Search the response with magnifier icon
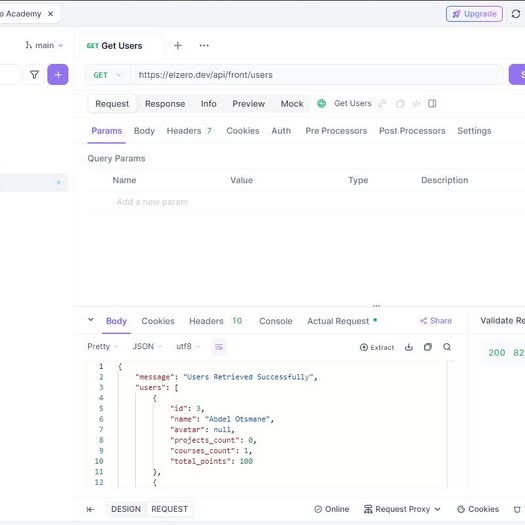Image resolution: width=525 pixels, height=525 pixels. point(447,347)
